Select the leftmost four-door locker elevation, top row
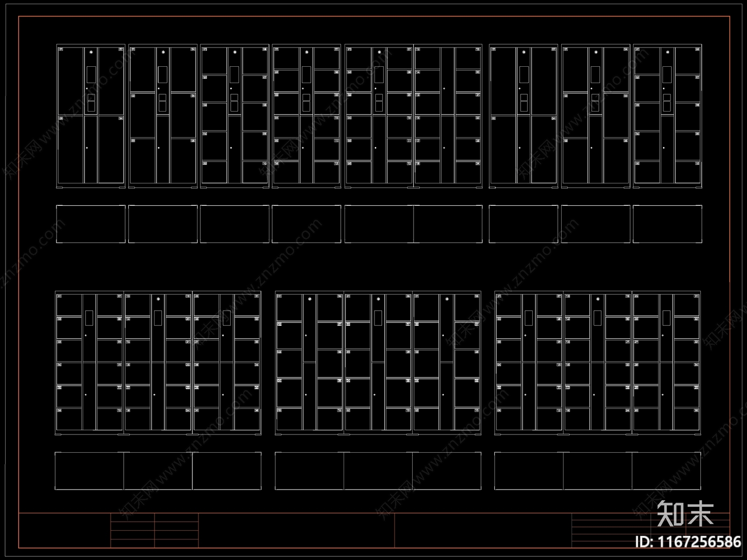 tap(91, 117)
